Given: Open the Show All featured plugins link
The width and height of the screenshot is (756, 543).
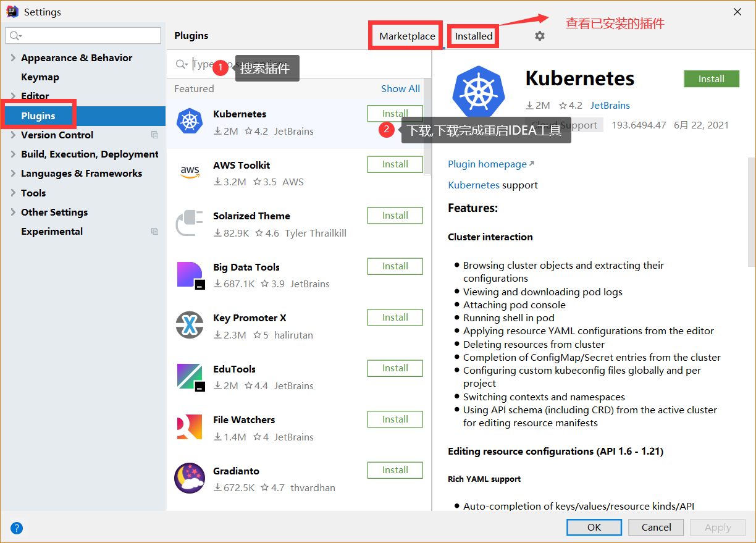Looking at the screenshot, I should pos(400,88).
